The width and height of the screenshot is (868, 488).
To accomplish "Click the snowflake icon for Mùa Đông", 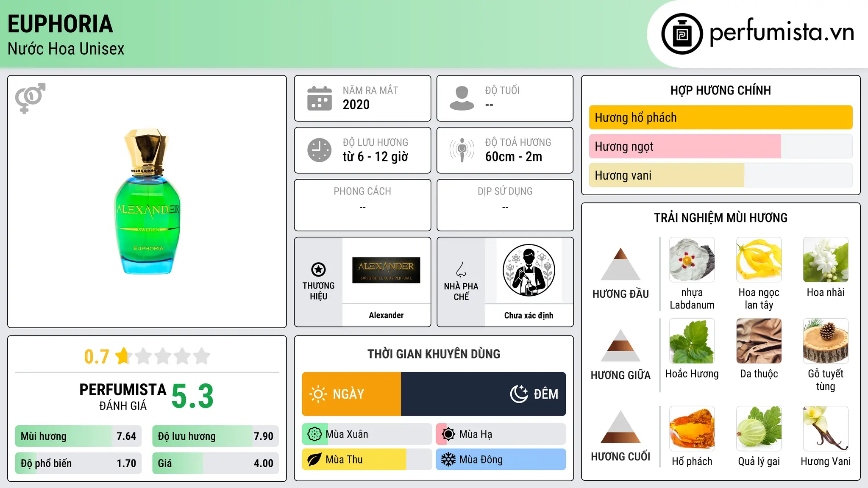I will [x=448, y=460].
